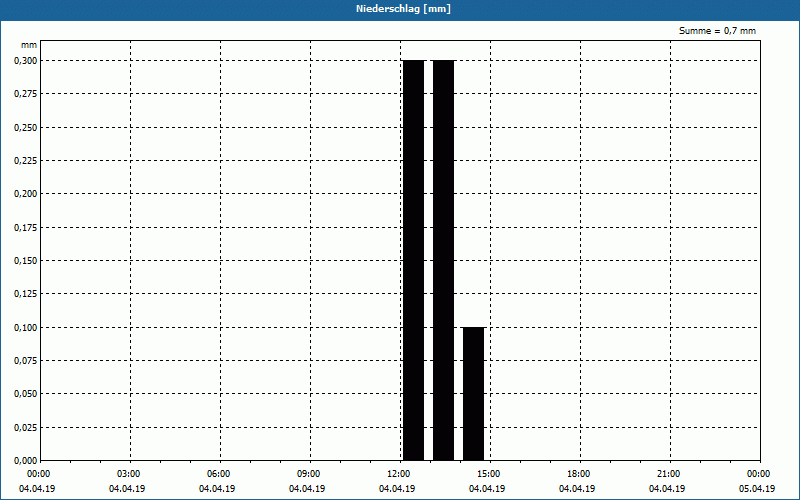Click the 03:00 time label on the x-axis
Viewport: 800px width, 500px height.
(x=129, y=474)
